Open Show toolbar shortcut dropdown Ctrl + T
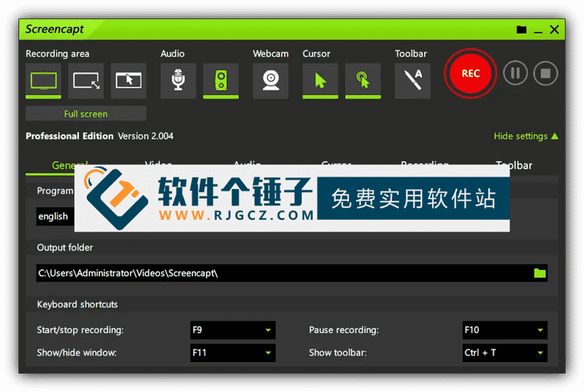The image size is (584, 392). pyautogui.click(x=505, y=353)
